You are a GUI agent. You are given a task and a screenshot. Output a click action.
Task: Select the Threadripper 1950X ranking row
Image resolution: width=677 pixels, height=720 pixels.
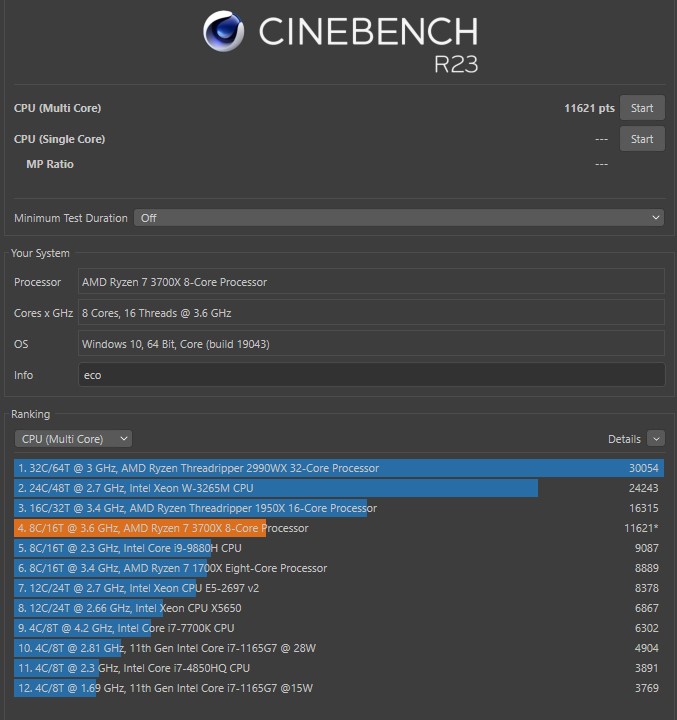point(339,508)
